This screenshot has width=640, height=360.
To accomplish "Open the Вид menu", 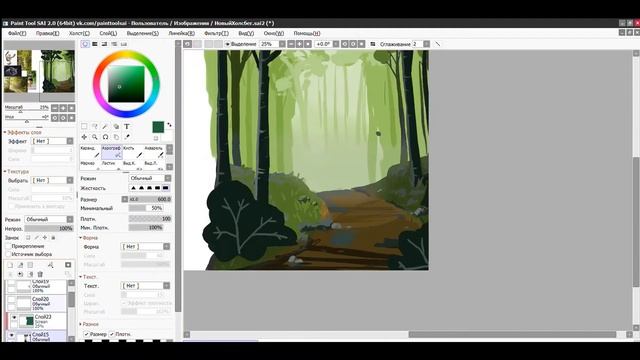I will pyautogui.click(x=246, y=33).
